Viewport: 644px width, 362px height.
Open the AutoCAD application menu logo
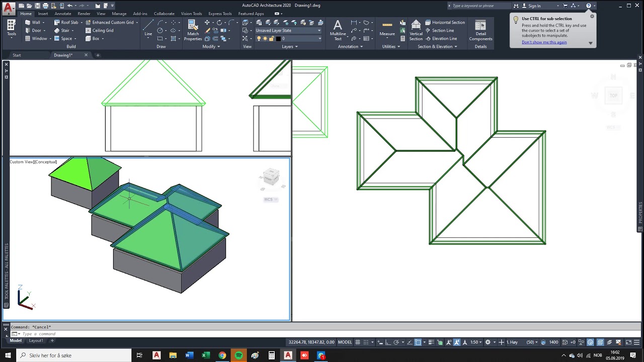click(x=8, y=8)
